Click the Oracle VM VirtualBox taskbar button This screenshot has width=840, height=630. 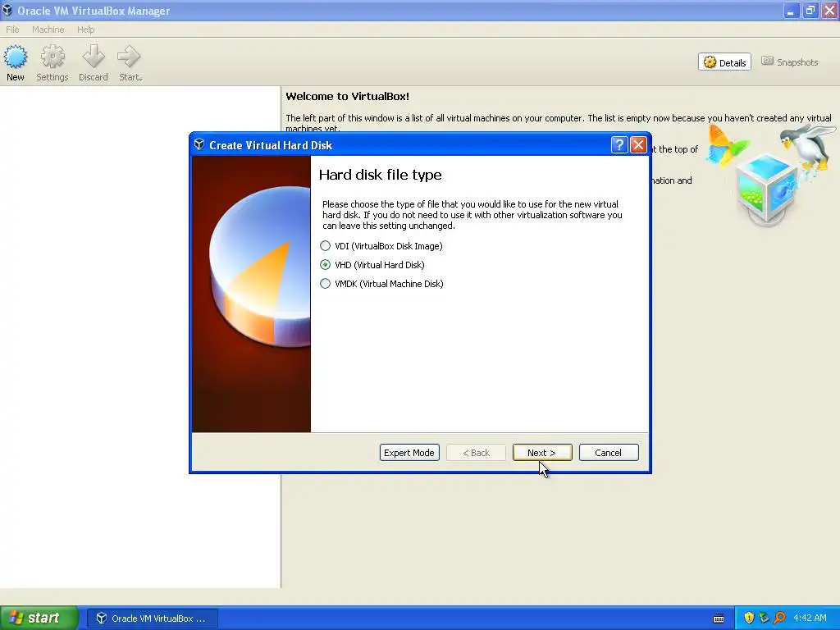152,619
